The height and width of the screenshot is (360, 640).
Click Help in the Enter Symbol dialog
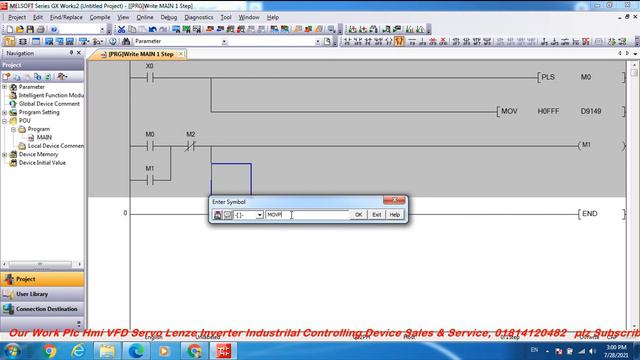394,215
